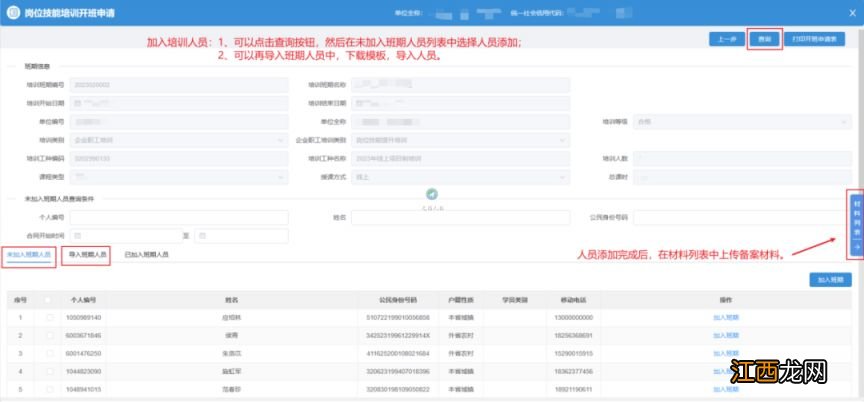Click the 上一步 button
This screenshot has width=864, height=402.
pos(727,39)
